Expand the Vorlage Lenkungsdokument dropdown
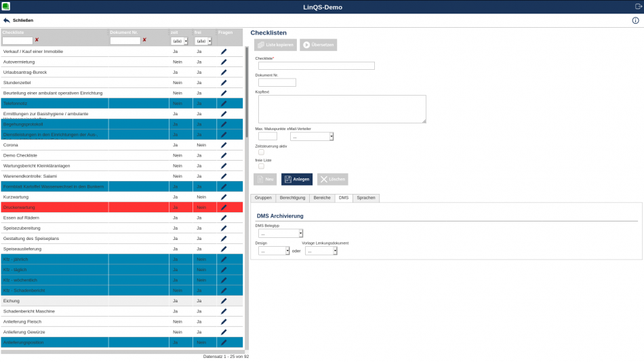Screen dimensions: 644x362 [321, 251]
